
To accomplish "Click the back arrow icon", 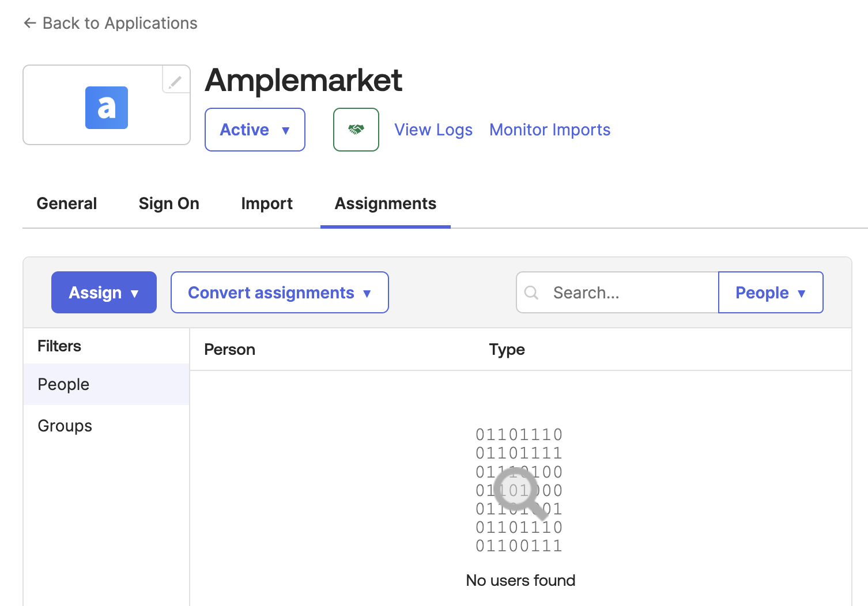I will click(x=30, y=23).
